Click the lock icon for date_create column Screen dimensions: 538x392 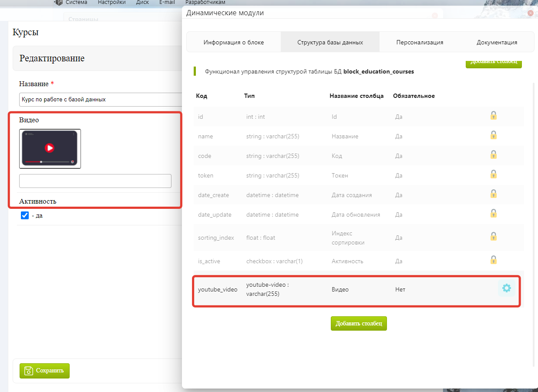(493, 194)
